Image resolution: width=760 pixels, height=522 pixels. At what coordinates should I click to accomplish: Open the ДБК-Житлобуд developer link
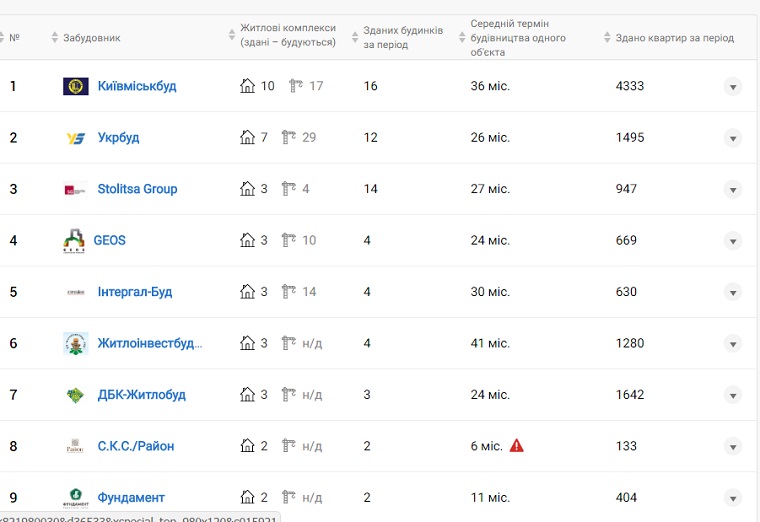(x=142, y=395)
